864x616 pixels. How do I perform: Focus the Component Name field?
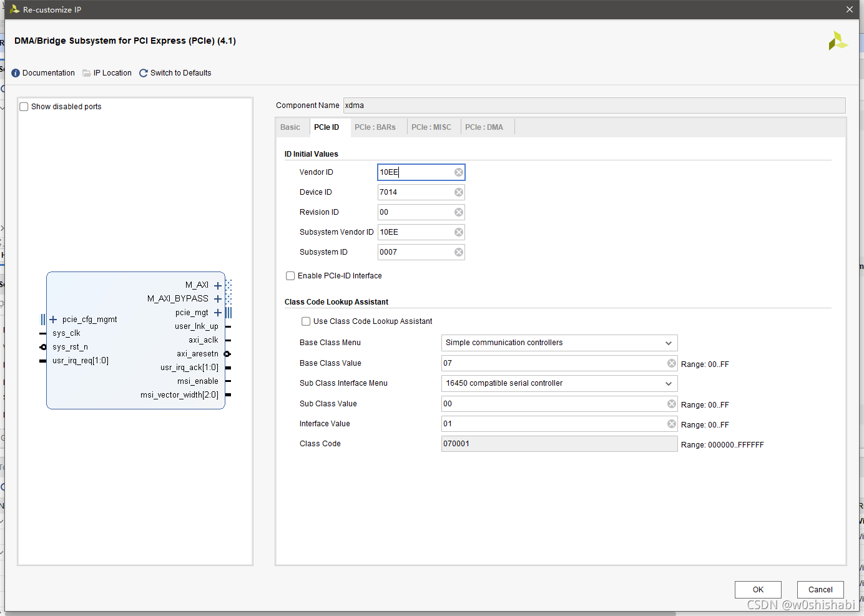coord(594,105)
